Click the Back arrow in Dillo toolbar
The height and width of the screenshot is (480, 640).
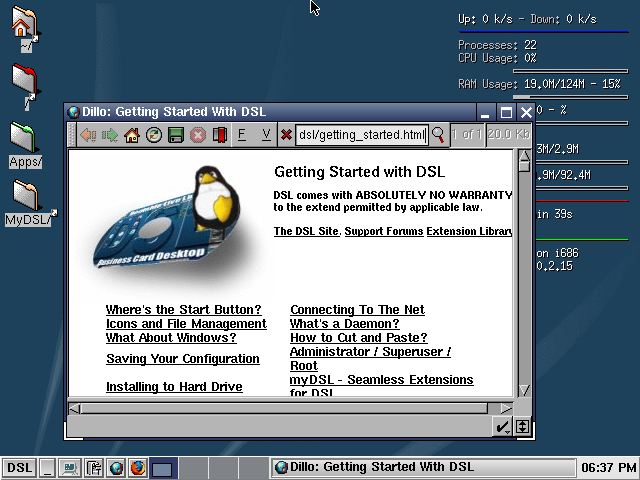tap(88, 135)
